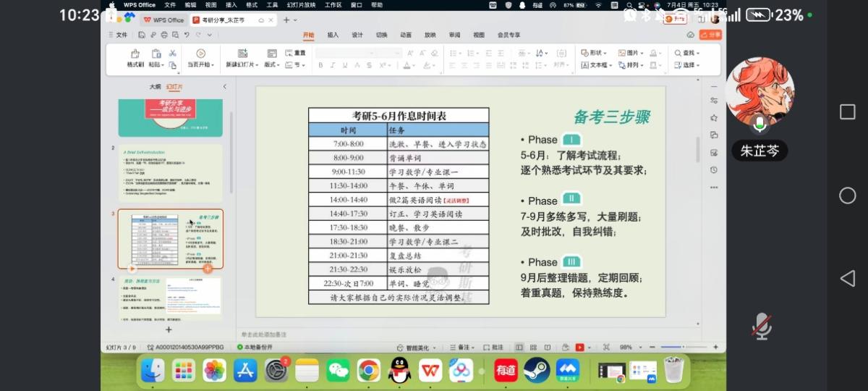Open the Find (查找) dropdown
The height and width of the screenshot is (391, 868).
(x=687, y=53)
